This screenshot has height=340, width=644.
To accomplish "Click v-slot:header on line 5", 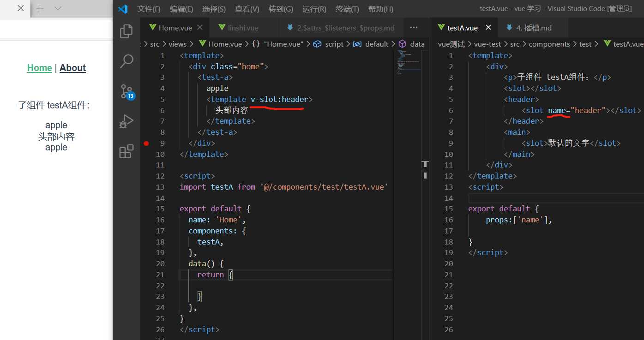I will (x=279, y=99).
